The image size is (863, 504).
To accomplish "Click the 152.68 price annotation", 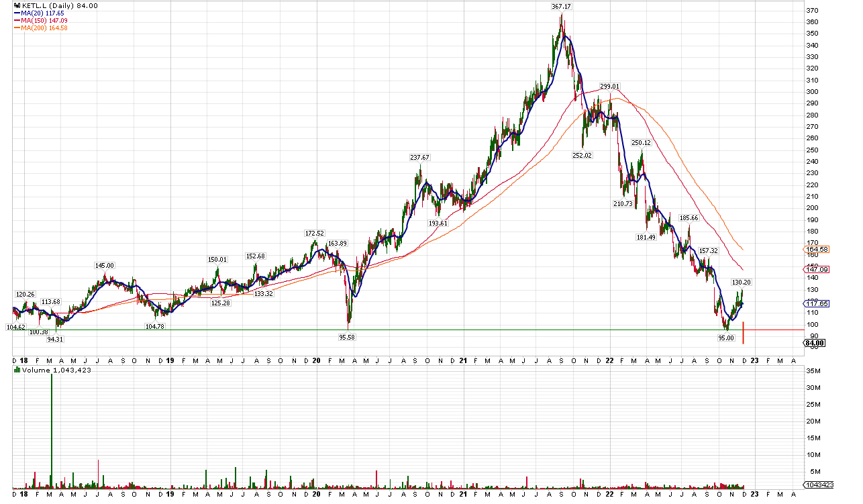I will coord(256,256).
